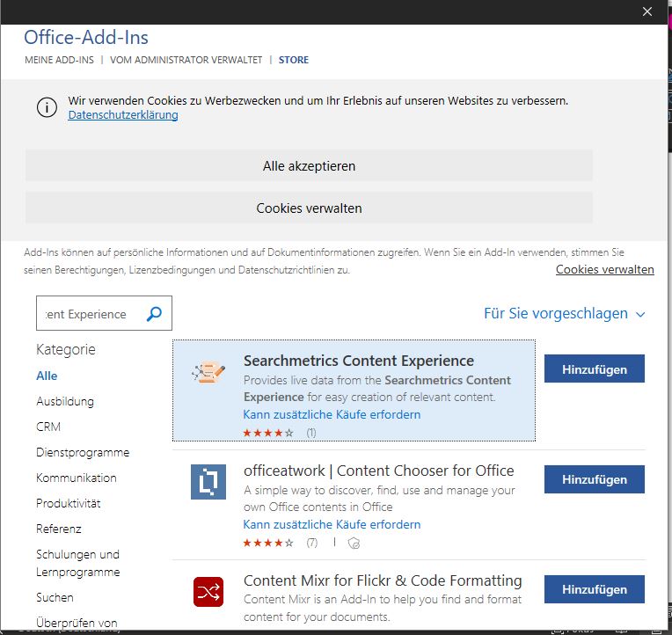Click the certification badge next to officeatwork rating
Viewport: 672px width, 635px height.
(x=354, y=544)
